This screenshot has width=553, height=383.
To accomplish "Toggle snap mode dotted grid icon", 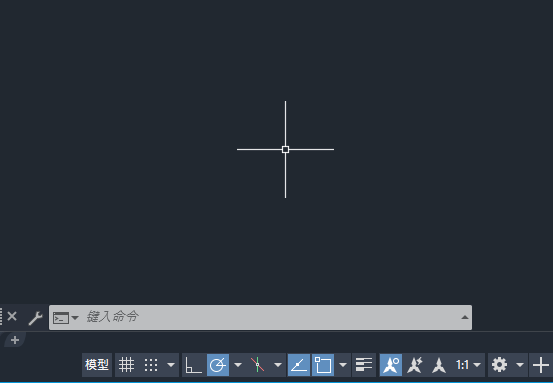I will click(x=151, y=365).
